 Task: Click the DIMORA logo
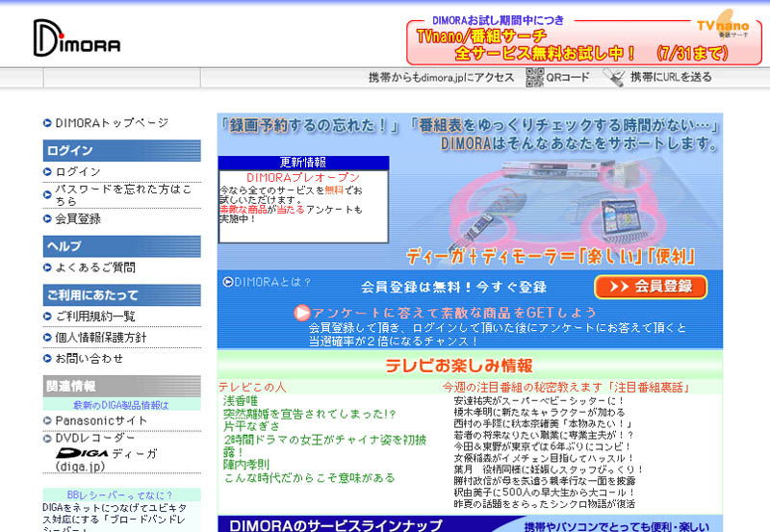(x=77, y=38)
